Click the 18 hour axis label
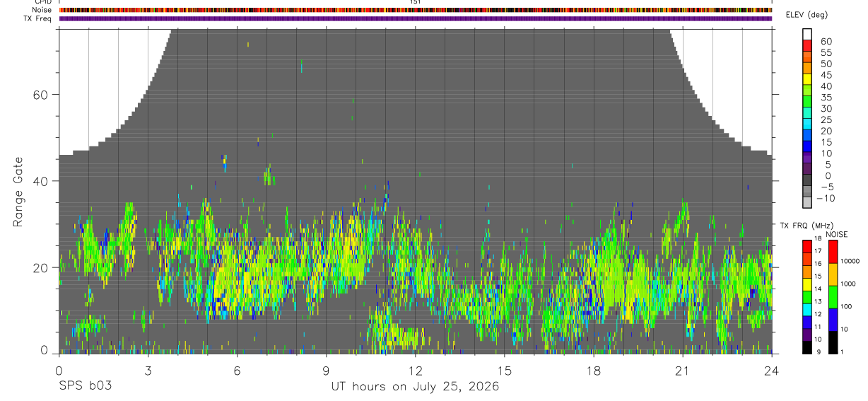This screenshot has height=401, width=868. [594, 371]
